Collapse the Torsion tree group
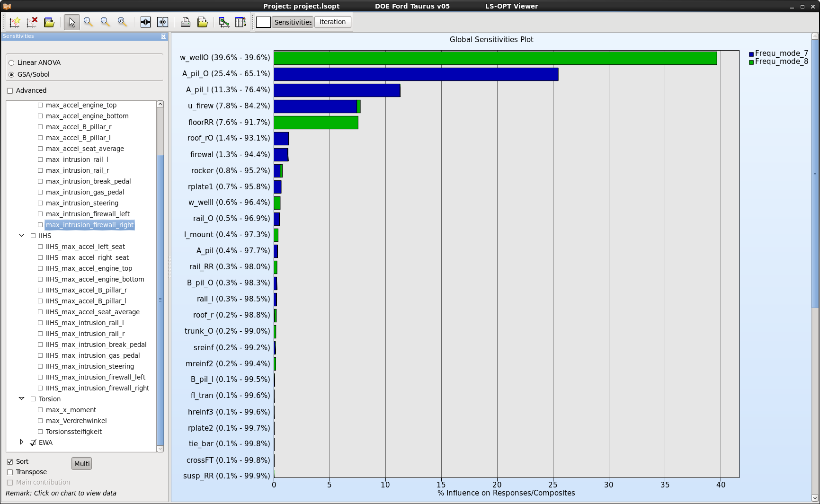 click(22, 398)
